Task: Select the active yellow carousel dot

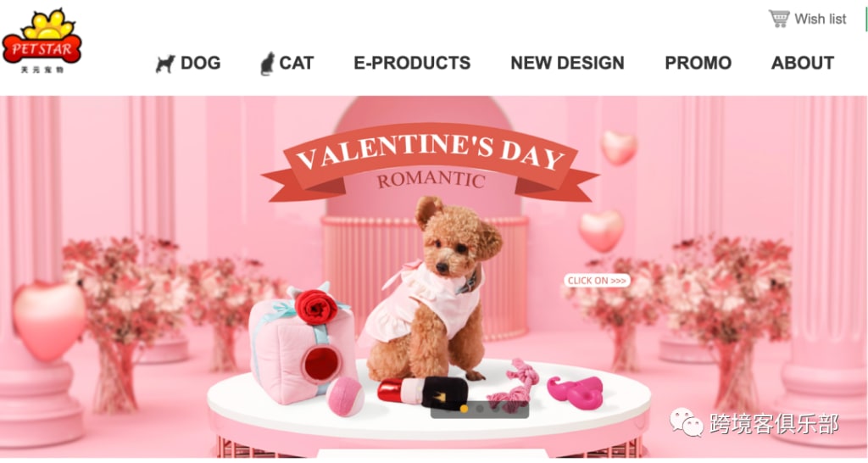Action: pos(464,410)
